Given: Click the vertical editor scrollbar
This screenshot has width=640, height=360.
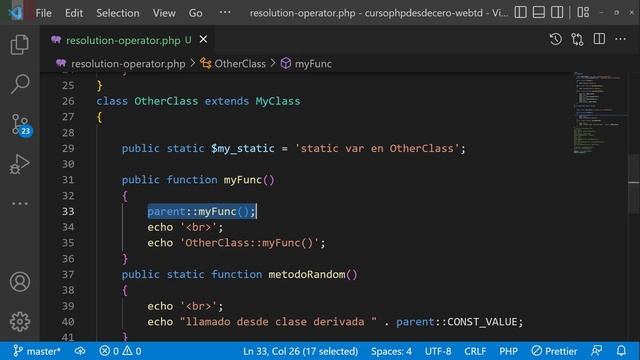Looking at the screenshot, I should pyautogui.click(x=633, y=184).
